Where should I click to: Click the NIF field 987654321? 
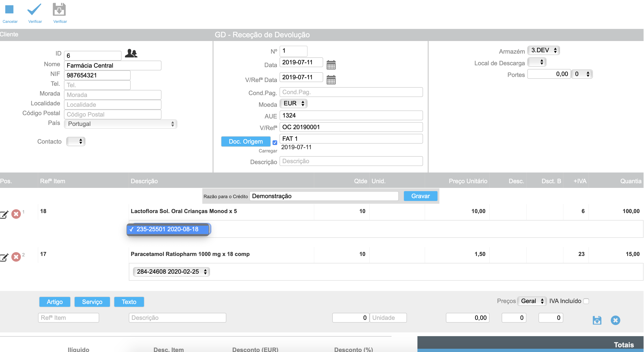97,75
